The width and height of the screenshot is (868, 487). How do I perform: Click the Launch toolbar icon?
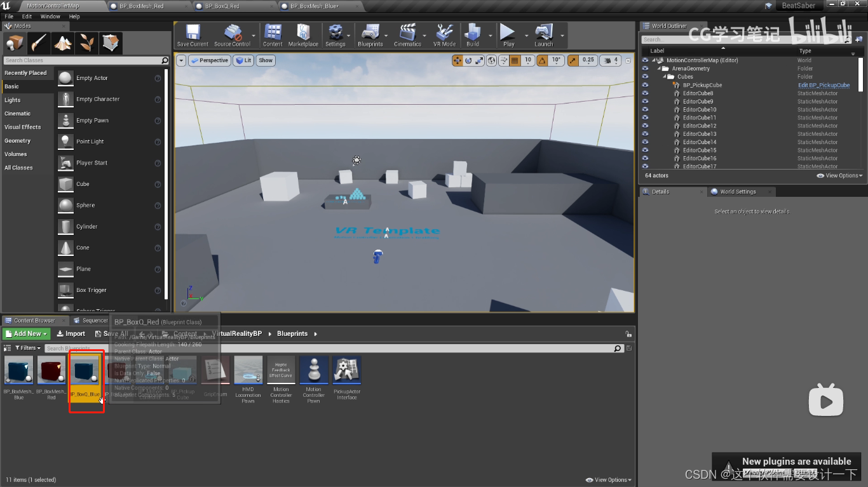(544, 36)
